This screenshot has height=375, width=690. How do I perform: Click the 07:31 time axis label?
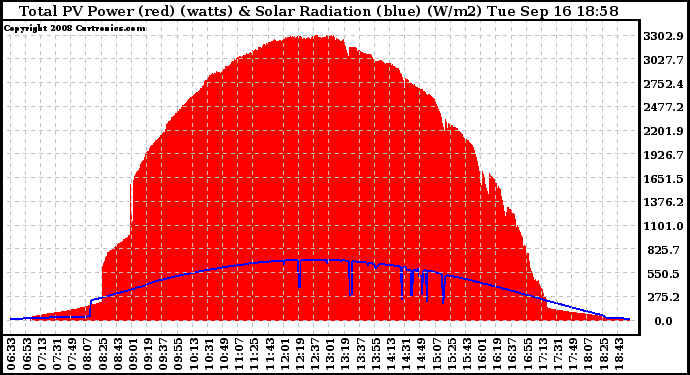(x=56, y=353)
